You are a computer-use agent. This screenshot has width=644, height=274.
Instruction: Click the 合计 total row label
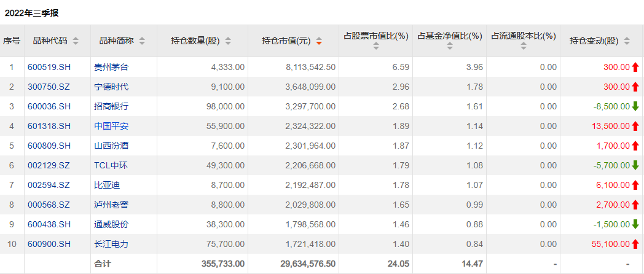[103, 264]
